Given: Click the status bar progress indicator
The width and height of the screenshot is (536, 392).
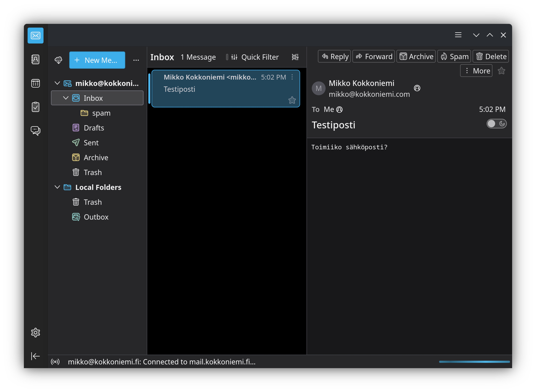Looking at the screenshot, I should (474, 362).
